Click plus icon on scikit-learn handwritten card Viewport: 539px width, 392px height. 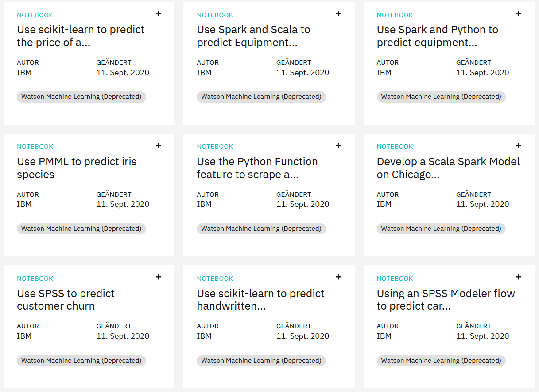pyautogui.click(x=338, y=277)
